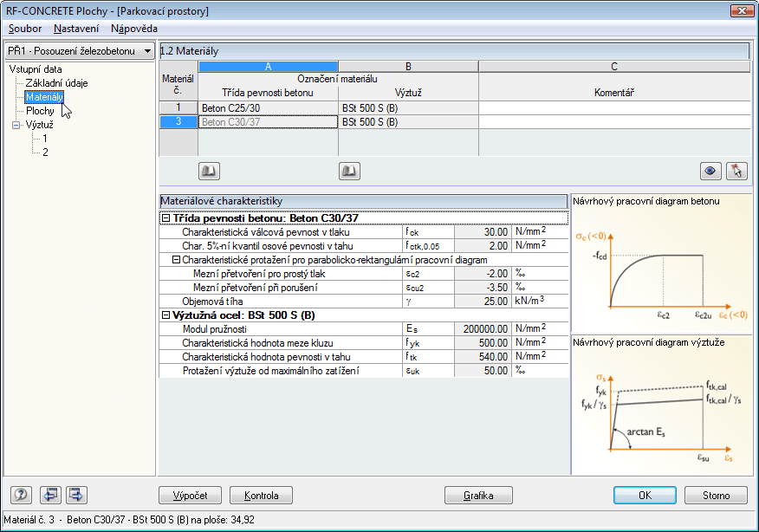Collapse Třída pevnosti betonu section
759x532 pixels.
point(165,218)
